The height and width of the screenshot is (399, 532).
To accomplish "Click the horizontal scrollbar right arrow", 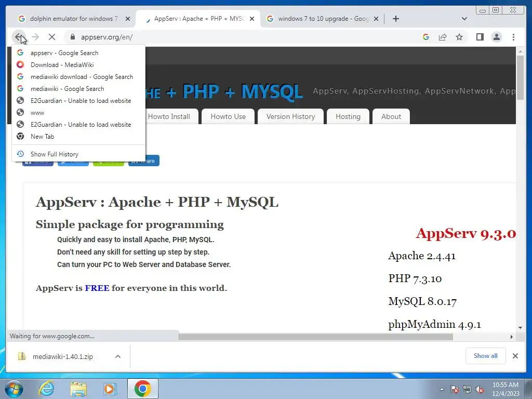I will click(x=512, y=337).
